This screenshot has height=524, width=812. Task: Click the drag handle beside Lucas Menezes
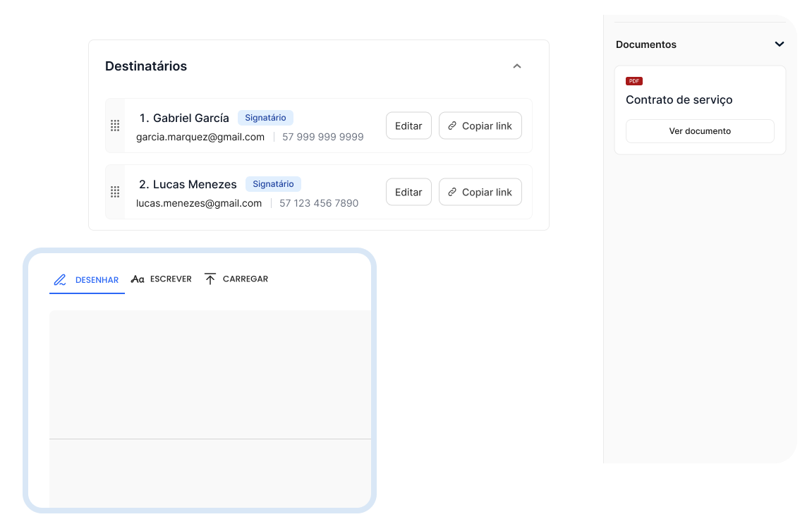(115, 192)
